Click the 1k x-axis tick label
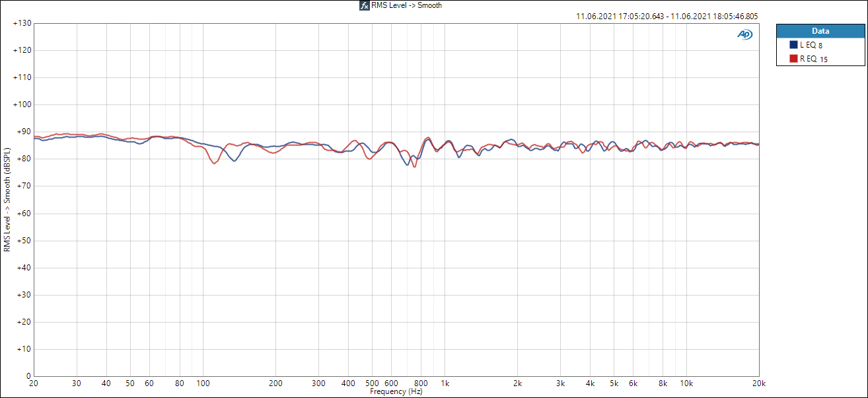Viewport: 868px width, 398px height. coord(445,383)
